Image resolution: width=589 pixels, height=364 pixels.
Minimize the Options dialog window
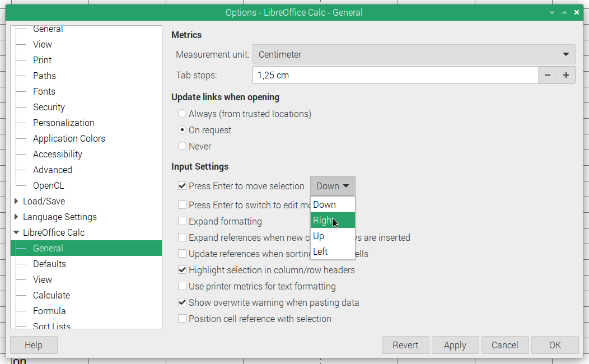click(552, 12)
